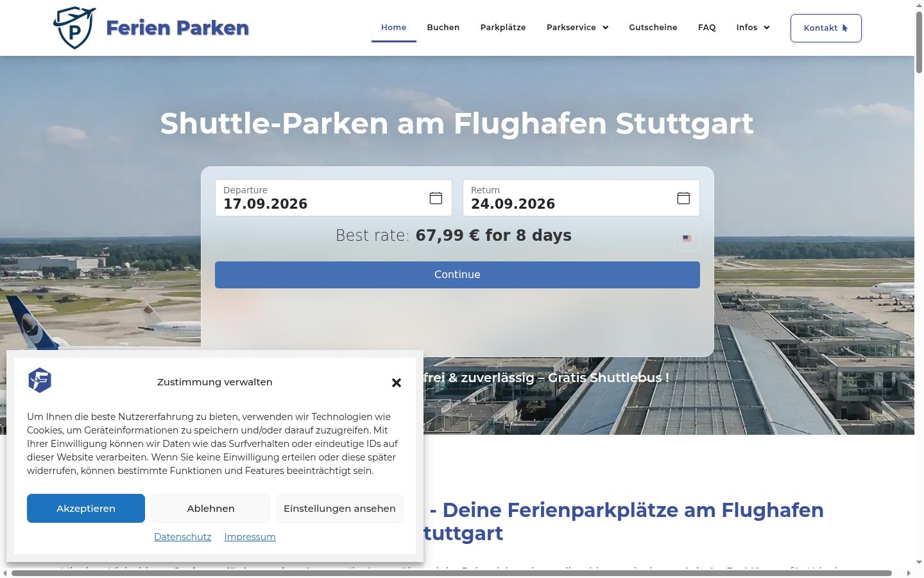
Task: Click the 'Zustimmung verwalten' dialog title
Action: tap(215, 382)
